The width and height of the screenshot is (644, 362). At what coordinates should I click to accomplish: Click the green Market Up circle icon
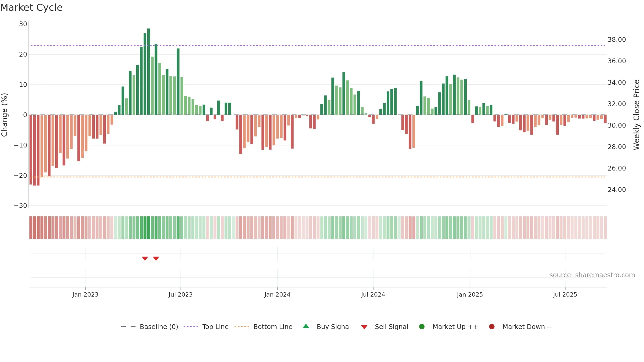(x=422, y=327)
